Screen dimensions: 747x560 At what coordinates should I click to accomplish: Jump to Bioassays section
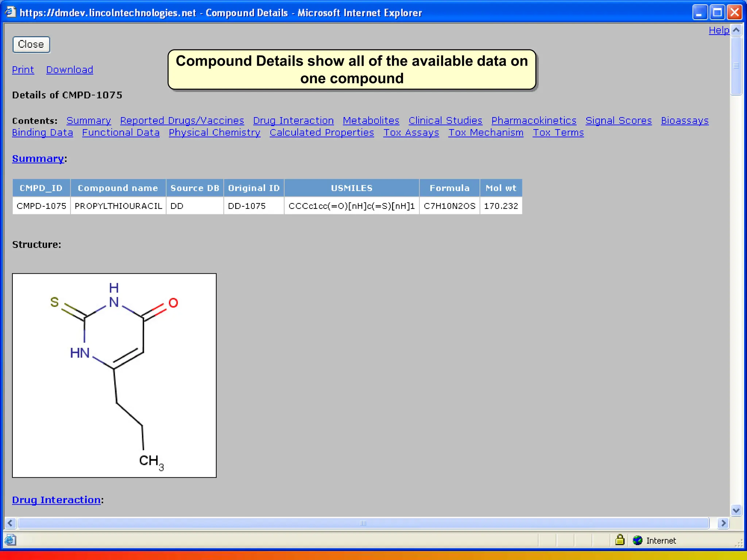685,121
